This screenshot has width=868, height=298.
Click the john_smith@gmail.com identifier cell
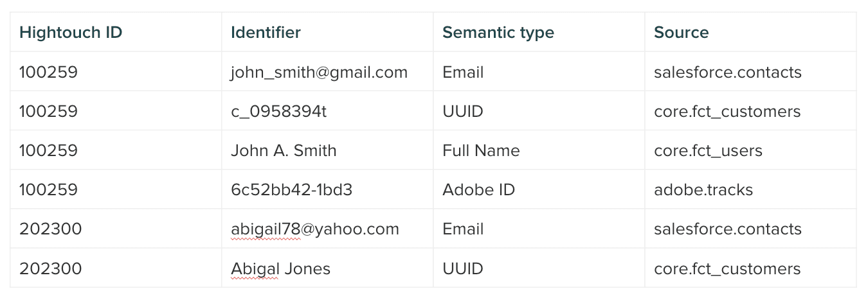(x=319, y=72)
